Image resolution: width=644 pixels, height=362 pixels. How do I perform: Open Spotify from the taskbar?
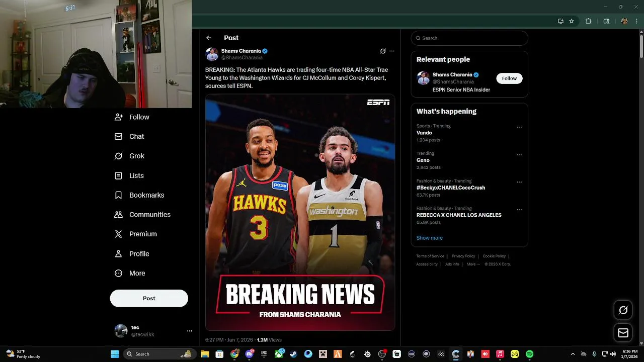(x=530, y=354)
